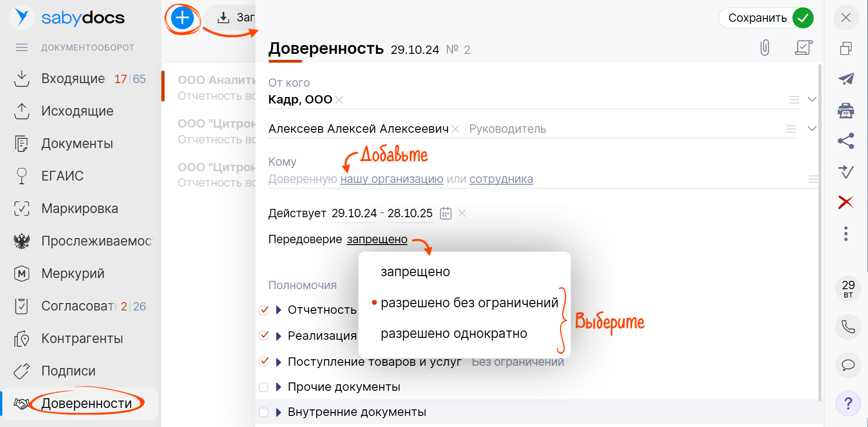Click the red X delete icon

(x=846, y=202)
